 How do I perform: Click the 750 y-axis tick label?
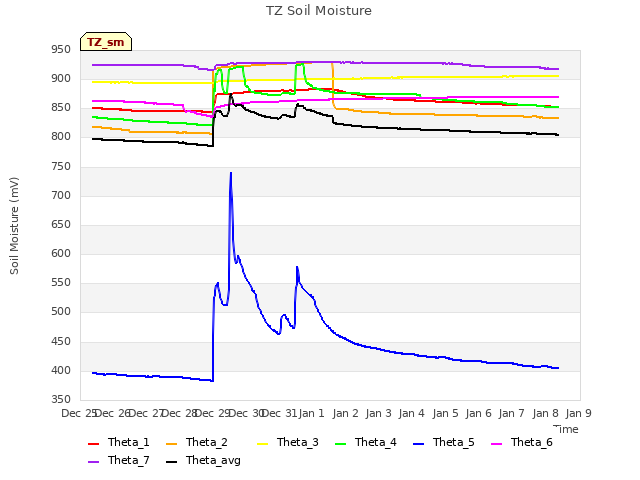[61, 167]
